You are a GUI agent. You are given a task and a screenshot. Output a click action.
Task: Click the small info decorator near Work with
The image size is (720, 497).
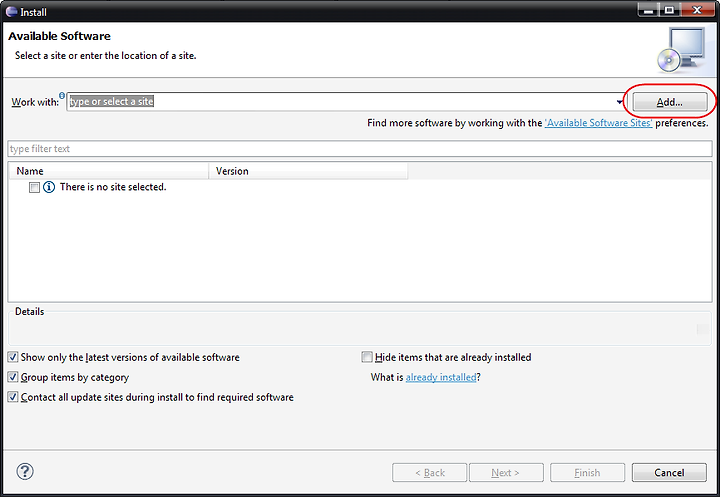pos(62,96)
